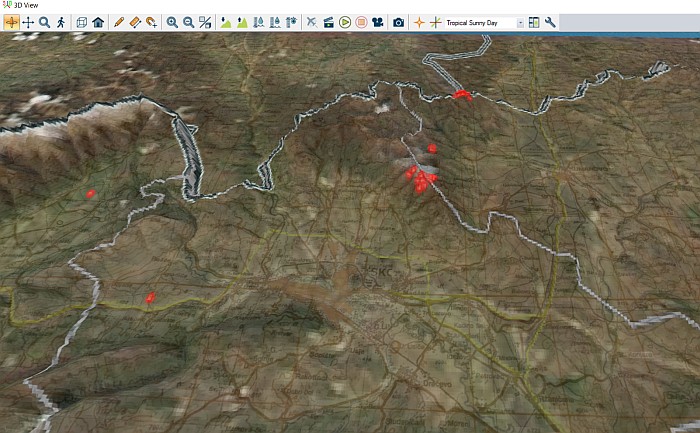The image size is (700, 433).
Task: Capture a screenshot with the camera icon
Action: 398,22
